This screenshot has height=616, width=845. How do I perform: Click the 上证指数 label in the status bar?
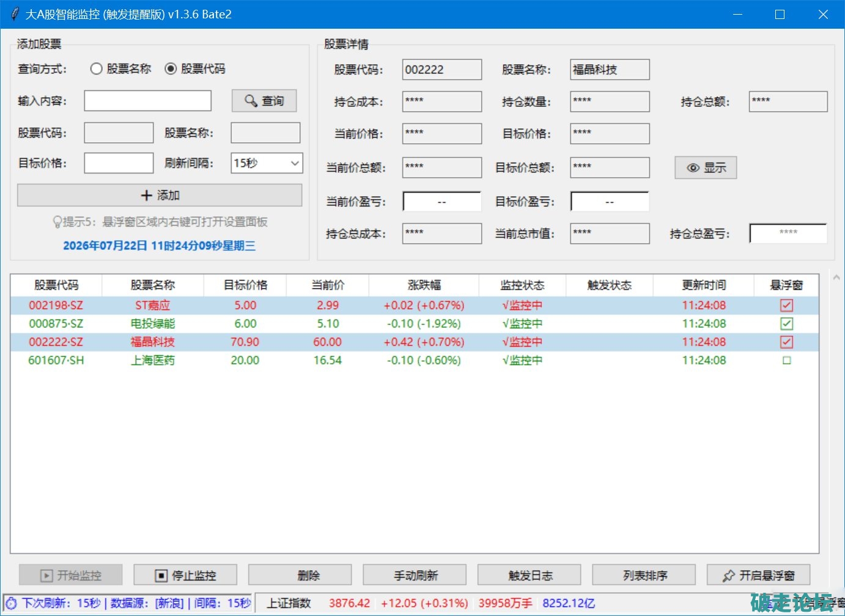289,604
